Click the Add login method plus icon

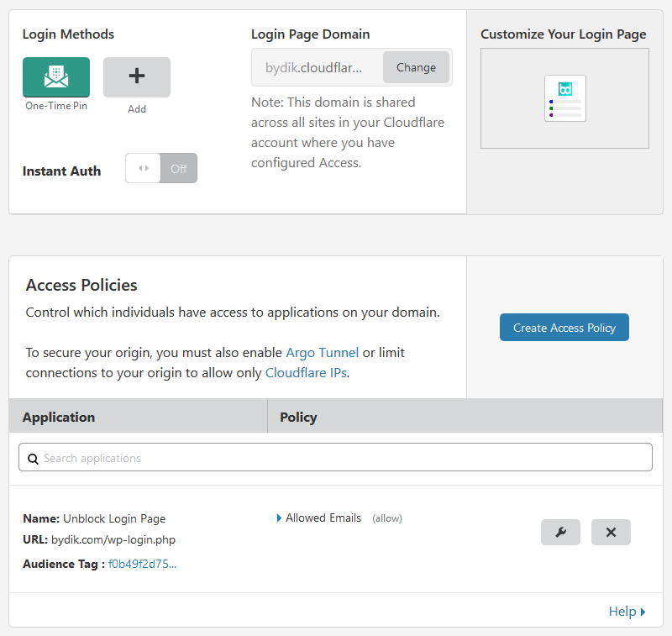click(x=136, y=76)
